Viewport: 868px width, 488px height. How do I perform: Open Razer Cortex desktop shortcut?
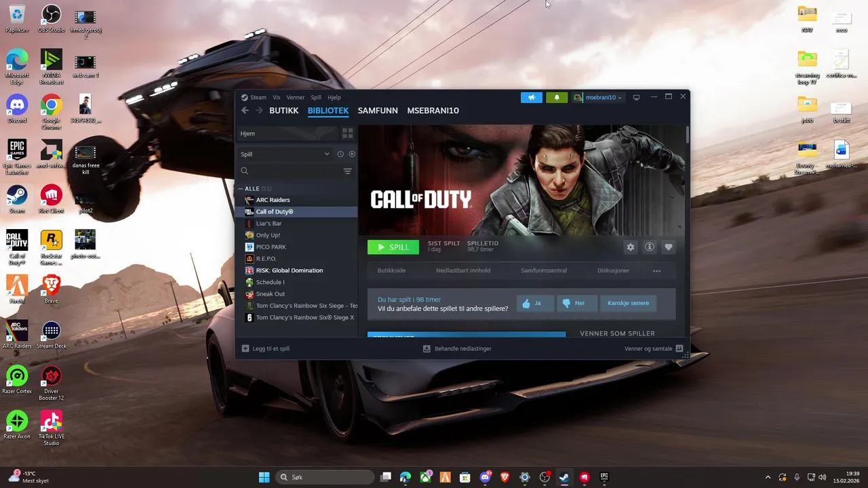point(17,380)
